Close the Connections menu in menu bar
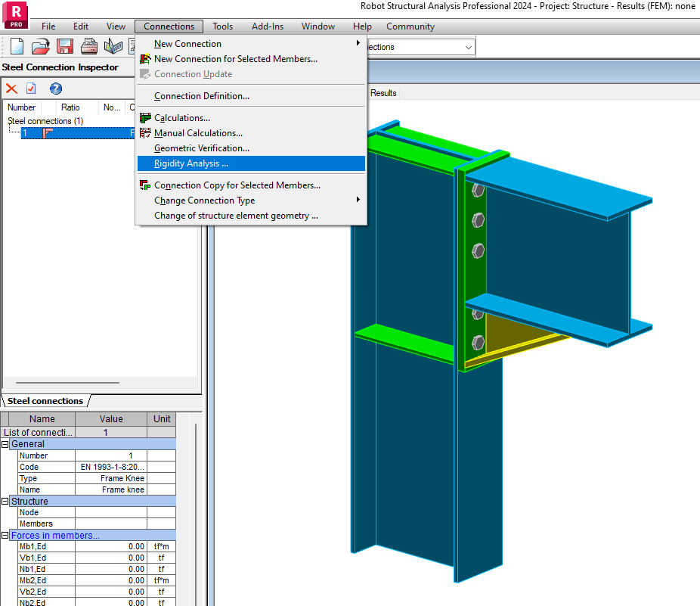The height and width of the screenshot is (606, 700). (169, 26)
